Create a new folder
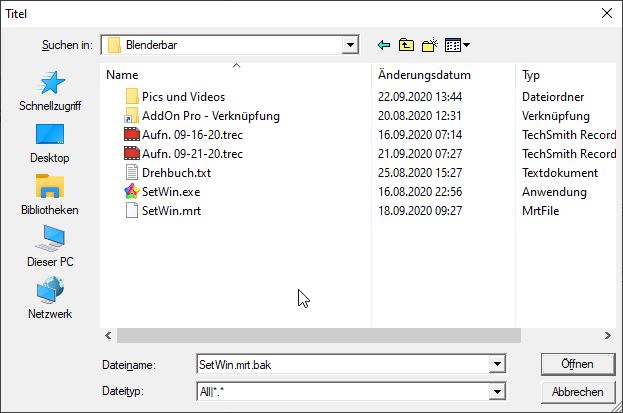The height and width of the screenshot is (413, 623). [431, 45]
